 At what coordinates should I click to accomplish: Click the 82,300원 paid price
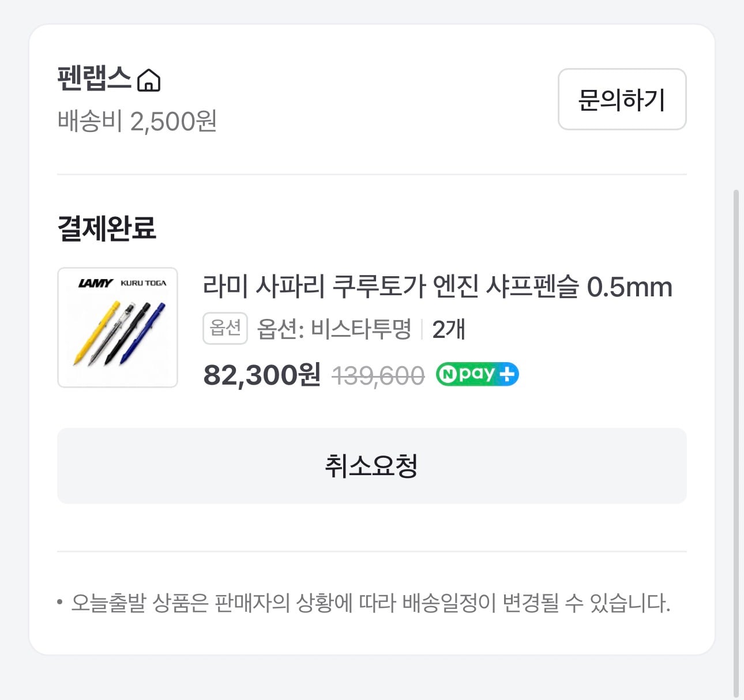262,375
